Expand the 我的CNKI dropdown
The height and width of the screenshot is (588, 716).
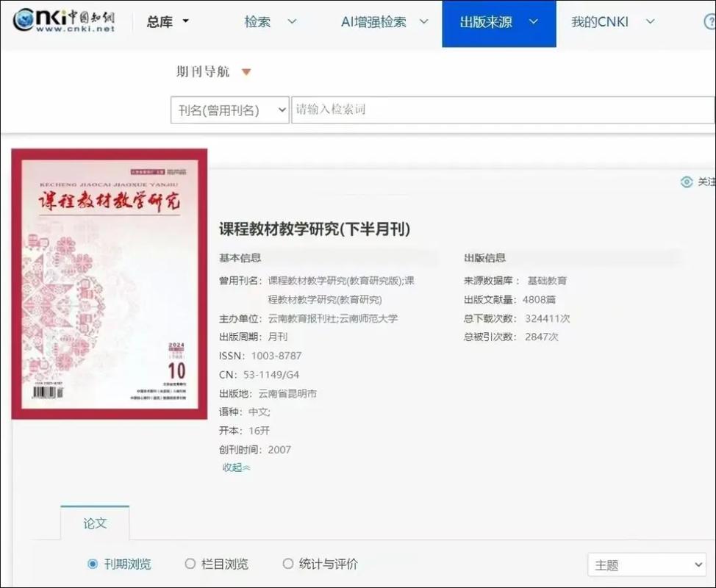click(x=614, y=22)
